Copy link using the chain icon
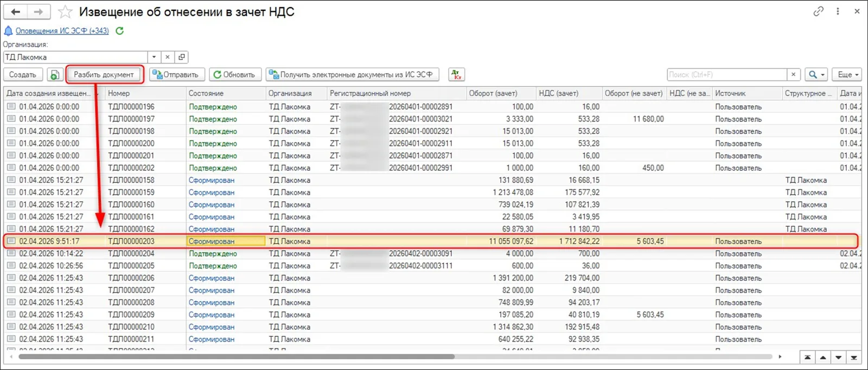The height and width of the screenshot is (370, 868). 818,11
